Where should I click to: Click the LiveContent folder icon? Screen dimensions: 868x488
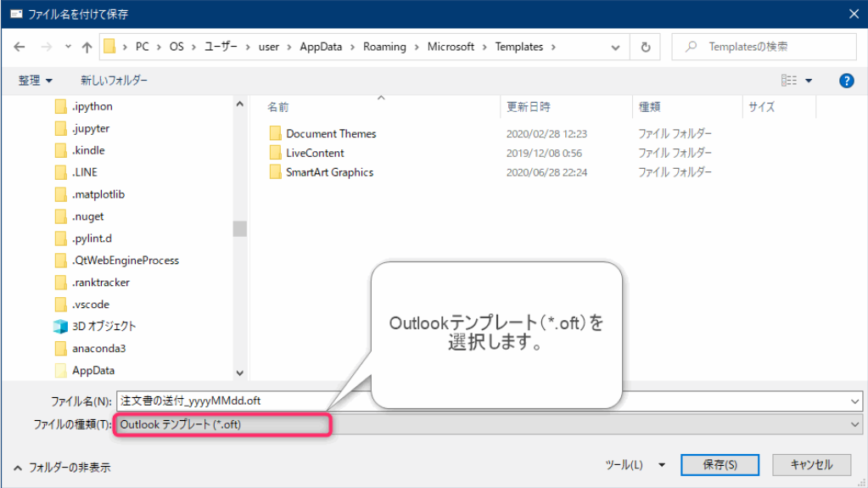[x=275, y=152]
